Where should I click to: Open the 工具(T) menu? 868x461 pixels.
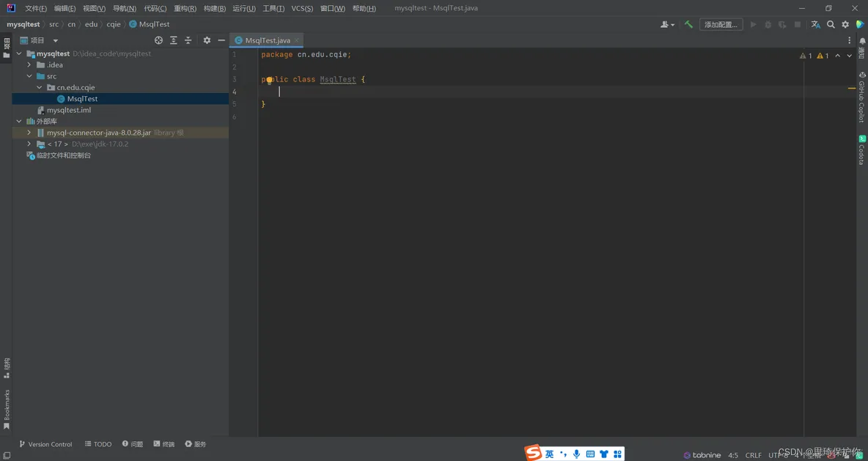pos(273,8)
